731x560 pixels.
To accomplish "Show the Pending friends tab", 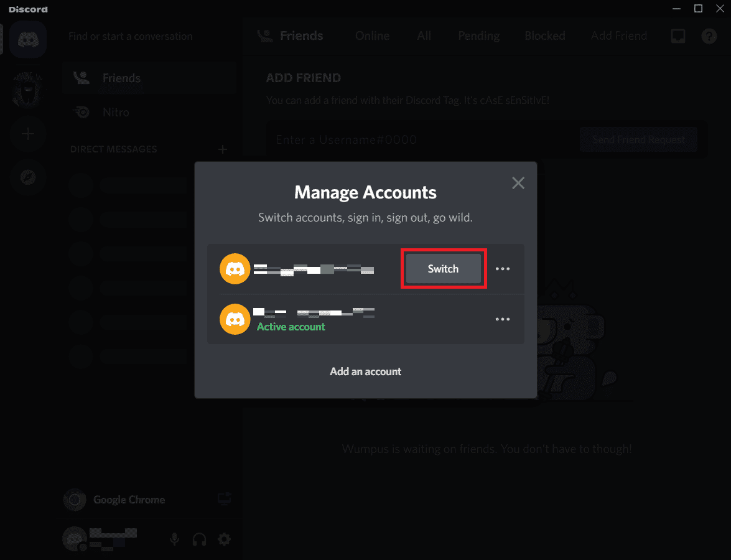I will [x=479, y=36].
